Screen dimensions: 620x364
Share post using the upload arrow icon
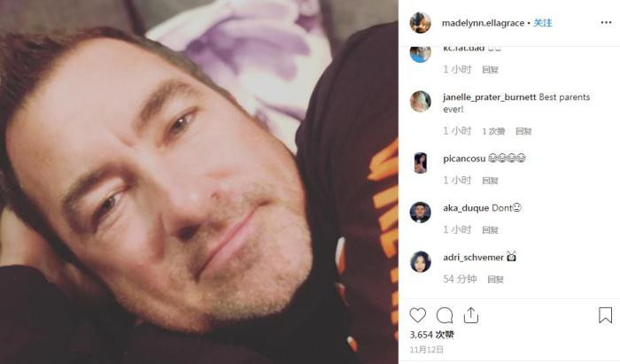(x=471, y=315)
